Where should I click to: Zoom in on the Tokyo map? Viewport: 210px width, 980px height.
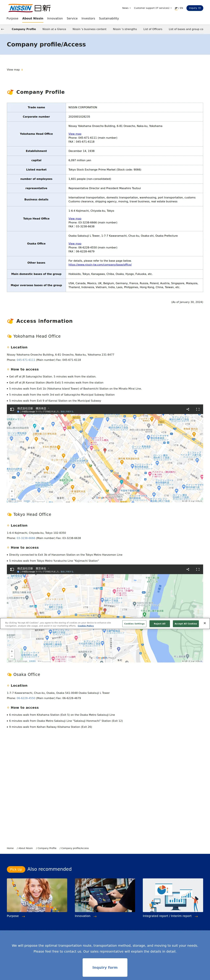12,651
